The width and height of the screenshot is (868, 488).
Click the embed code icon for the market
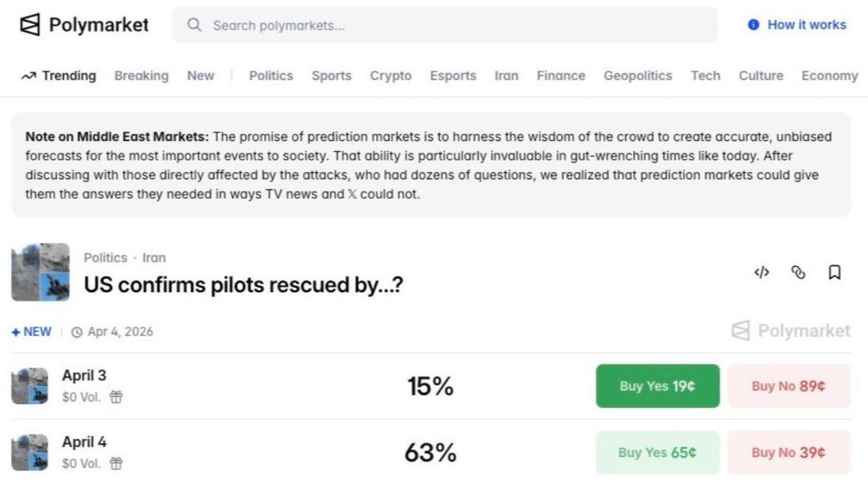[x=760, y=273]
